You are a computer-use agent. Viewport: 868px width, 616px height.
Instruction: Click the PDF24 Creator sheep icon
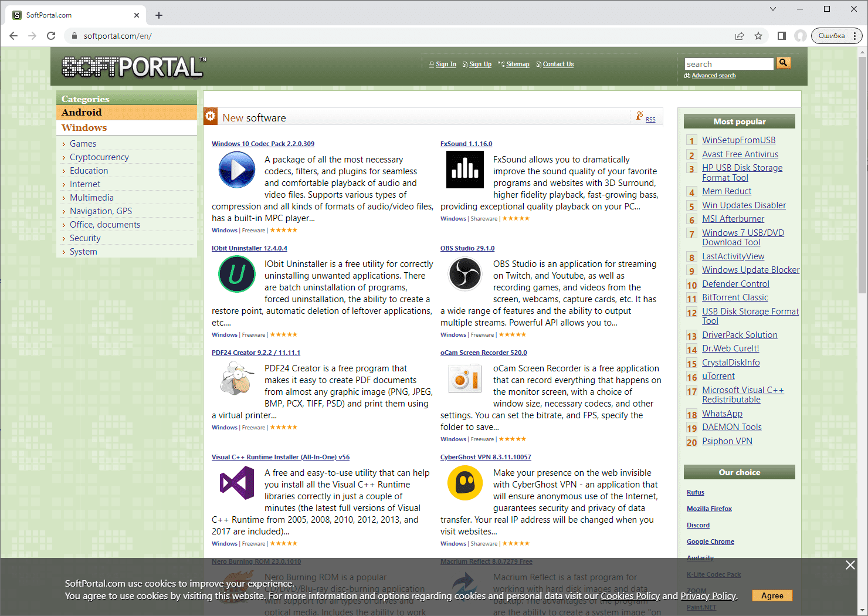point(237,378)
